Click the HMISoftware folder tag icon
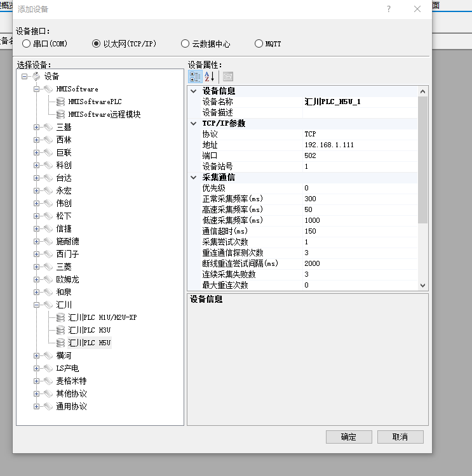Screen dimensions: 472x476 pyautogui.click(x=48, y=89)
